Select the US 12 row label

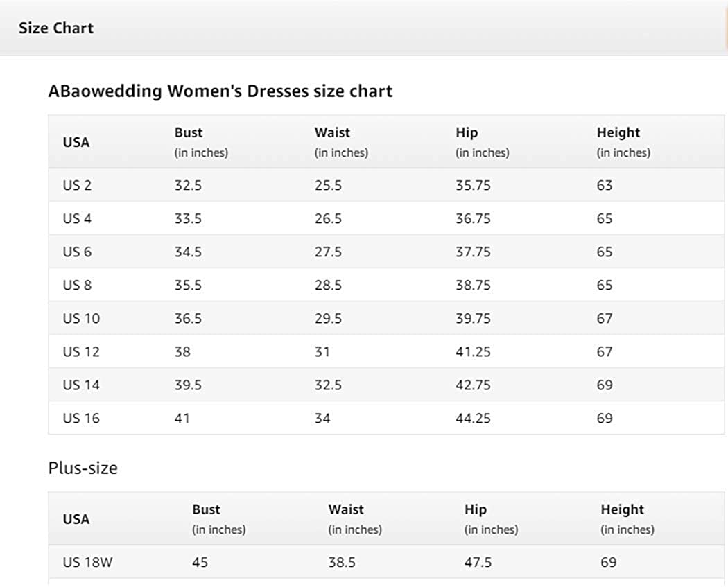coord(81,351)
